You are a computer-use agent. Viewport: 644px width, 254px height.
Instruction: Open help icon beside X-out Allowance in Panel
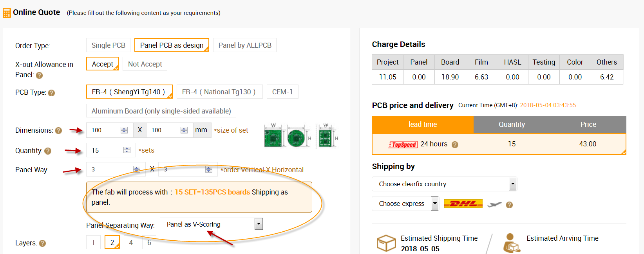pos(39,75)
